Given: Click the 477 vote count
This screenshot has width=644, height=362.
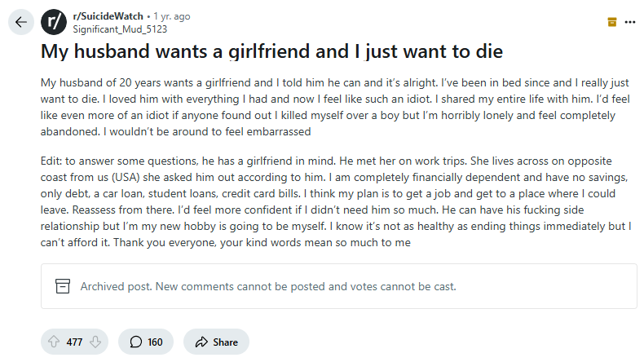Looking at the screenshot, I should [74, 342].
